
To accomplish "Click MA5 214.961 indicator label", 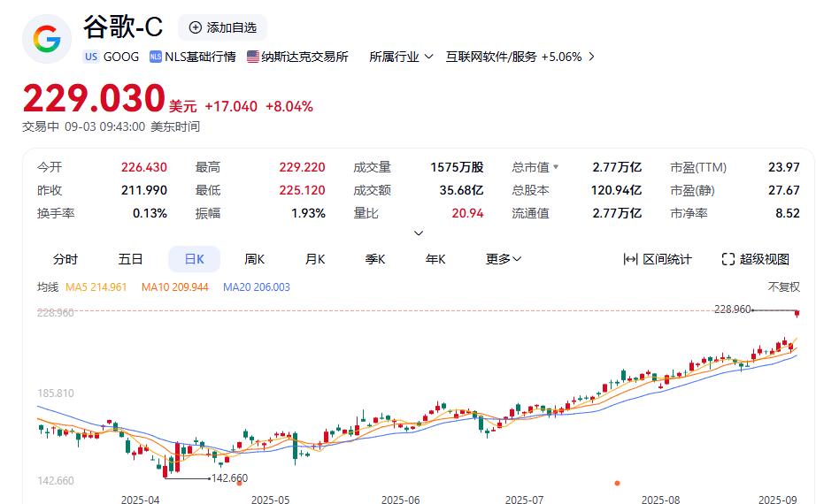I will pyautogui.click(x=96, y=287).
